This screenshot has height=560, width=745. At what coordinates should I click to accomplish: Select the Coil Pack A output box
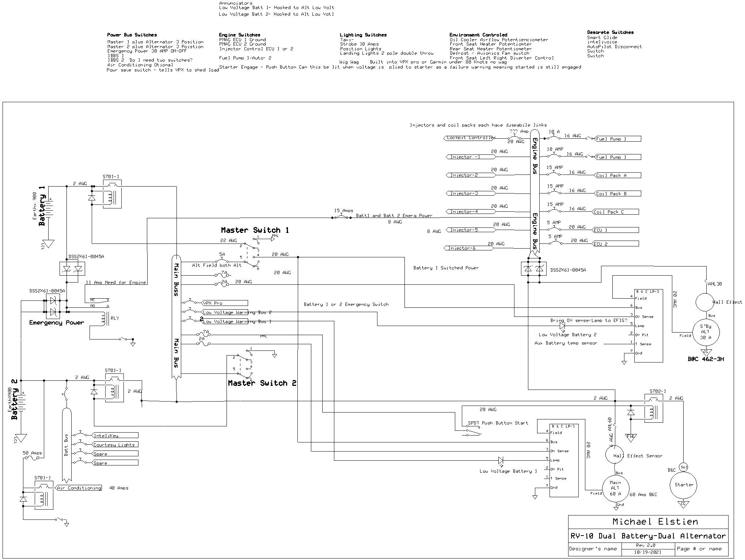pyautogui.click(x=617, y=176)
